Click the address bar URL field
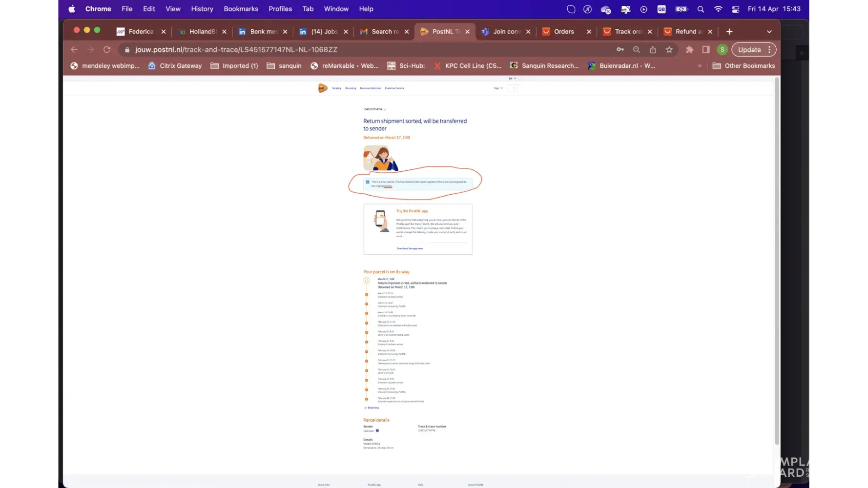Viewport: 868px width, 488px height. [342, 50]
